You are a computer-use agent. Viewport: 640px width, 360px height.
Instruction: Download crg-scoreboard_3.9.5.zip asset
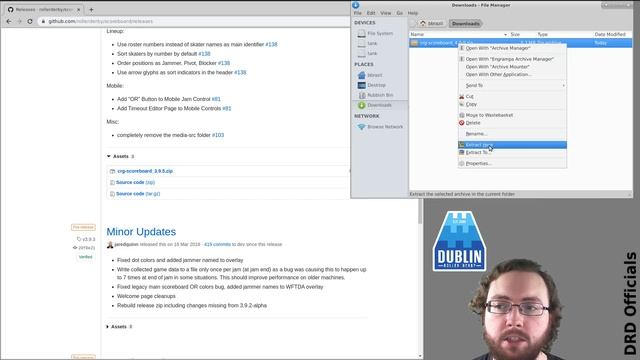[x=145, y=171]
